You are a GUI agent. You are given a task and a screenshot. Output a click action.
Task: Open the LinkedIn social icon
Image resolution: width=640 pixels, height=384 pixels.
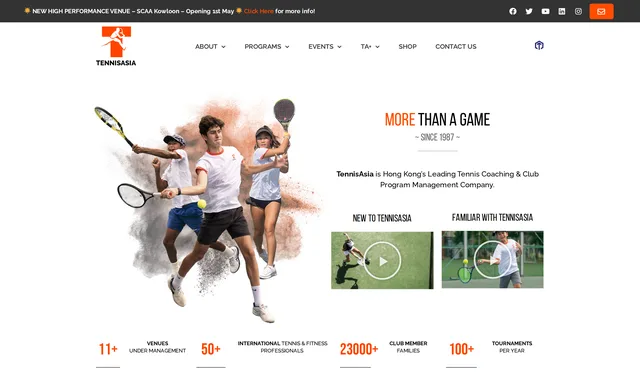pyautogui.click(x=562, y=11)
